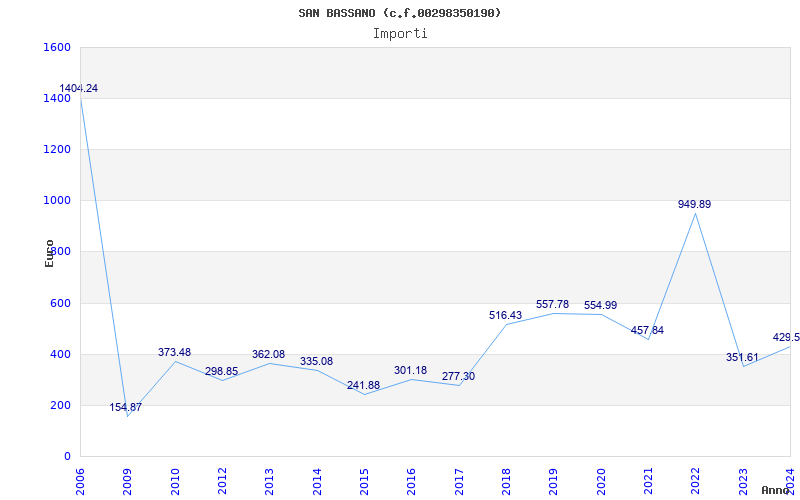Click the 277.30 point label
This screenshot has height=500, width=800.
[x=458, y=376]
